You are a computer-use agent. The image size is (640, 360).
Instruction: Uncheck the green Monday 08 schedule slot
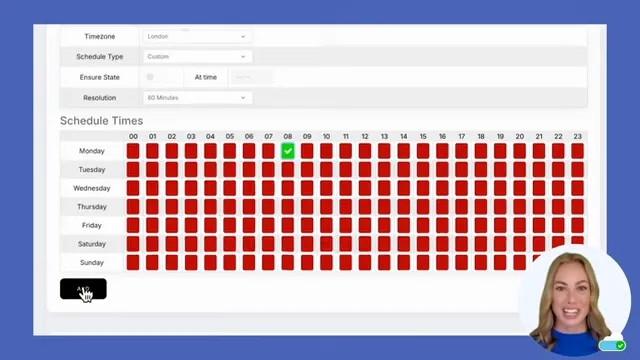288,151
